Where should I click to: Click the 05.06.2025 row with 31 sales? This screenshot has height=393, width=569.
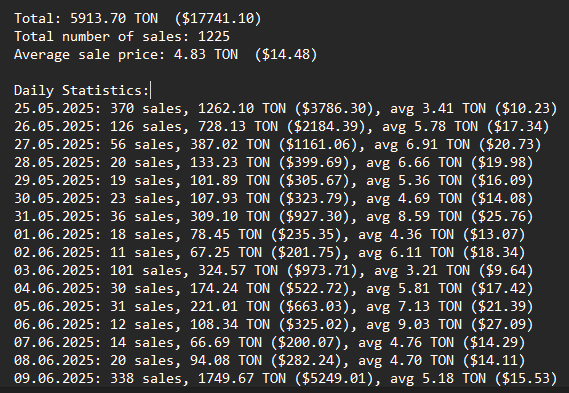pos(274,307)
